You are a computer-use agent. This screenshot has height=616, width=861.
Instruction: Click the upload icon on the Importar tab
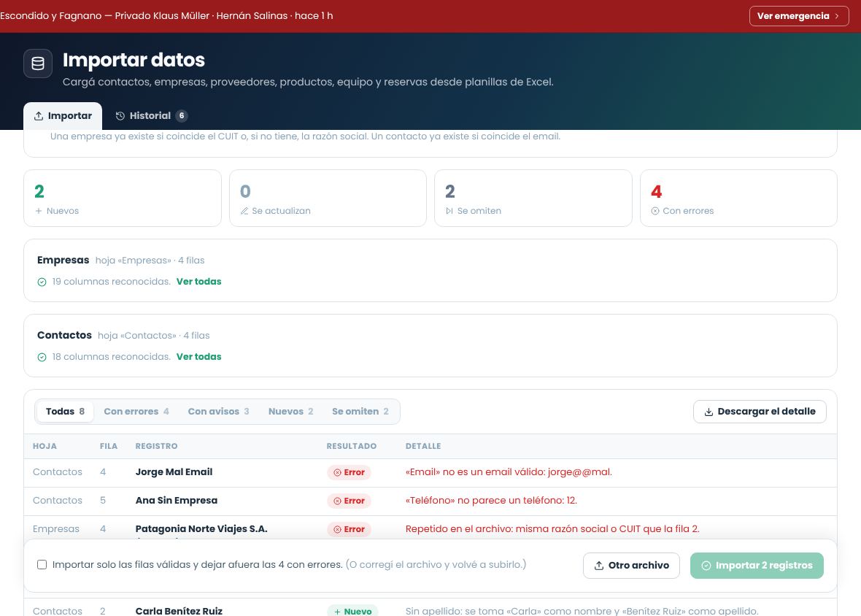pos(39,116)
